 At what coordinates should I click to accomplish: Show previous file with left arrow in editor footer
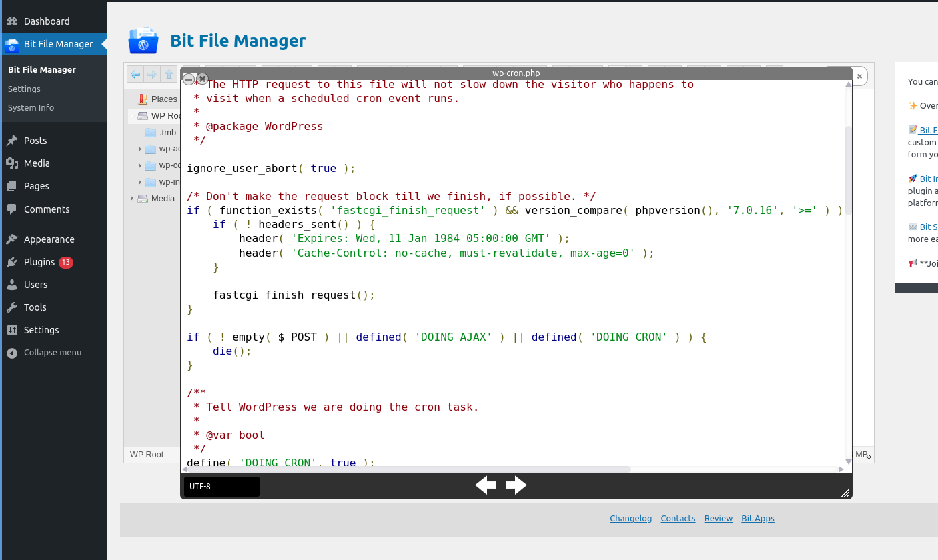click(x=486, y=485)
